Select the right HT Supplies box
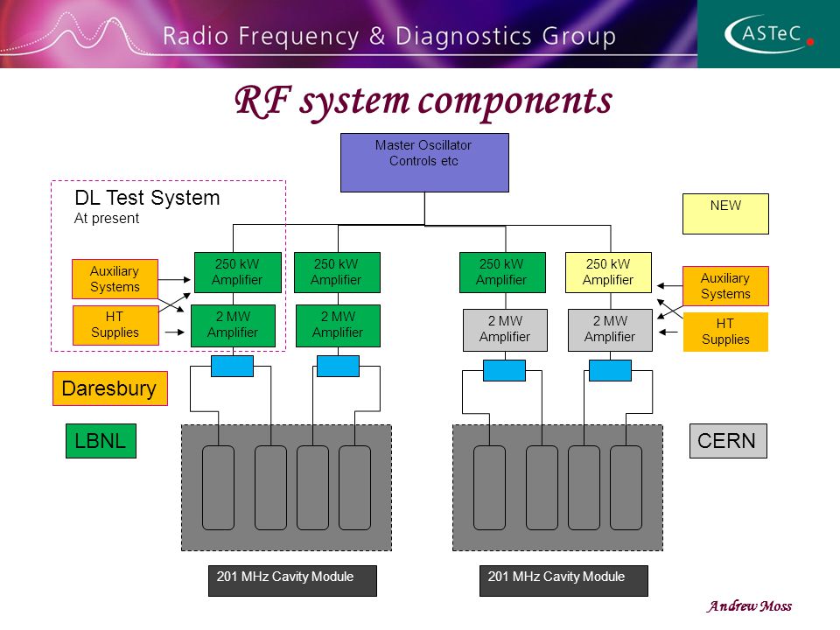 pyautogui.click(x=725, y=332)
